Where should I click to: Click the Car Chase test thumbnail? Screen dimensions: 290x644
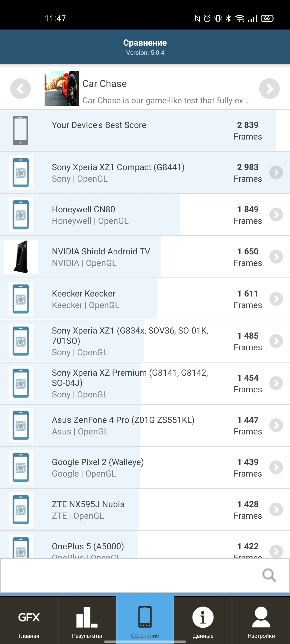[62, 89]
